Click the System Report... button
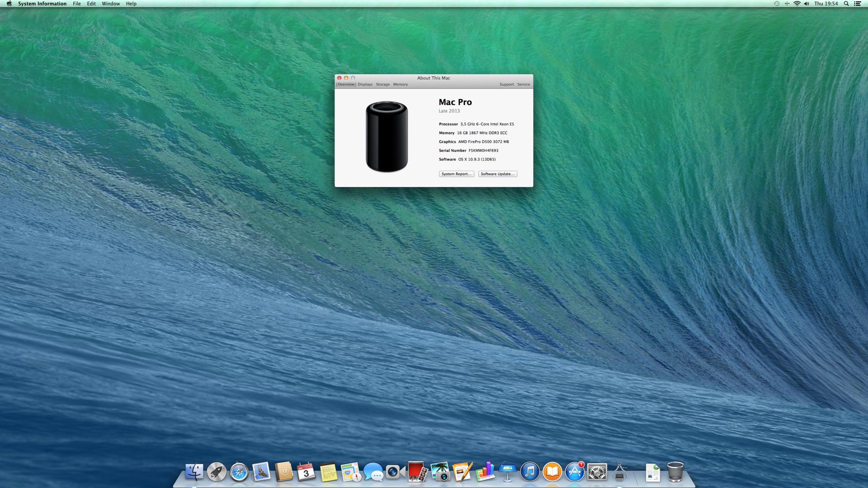 click(456, 174)
